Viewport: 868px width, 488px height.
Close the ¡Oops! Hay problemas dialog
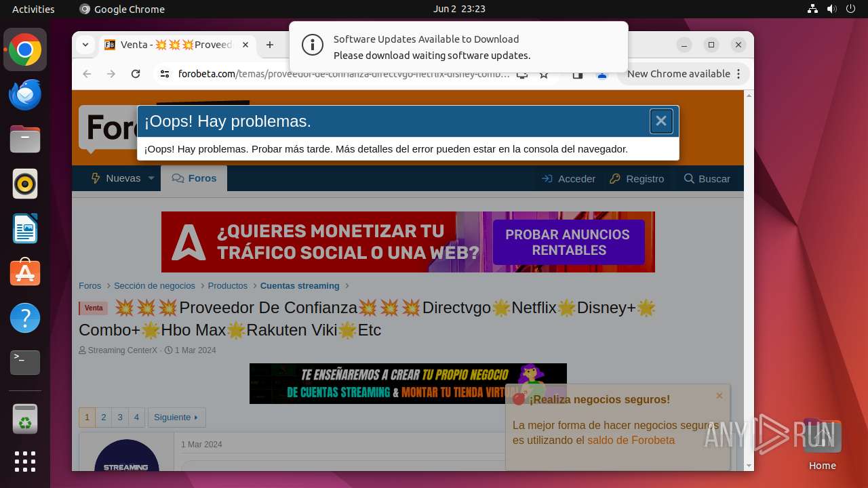(661, 121)
